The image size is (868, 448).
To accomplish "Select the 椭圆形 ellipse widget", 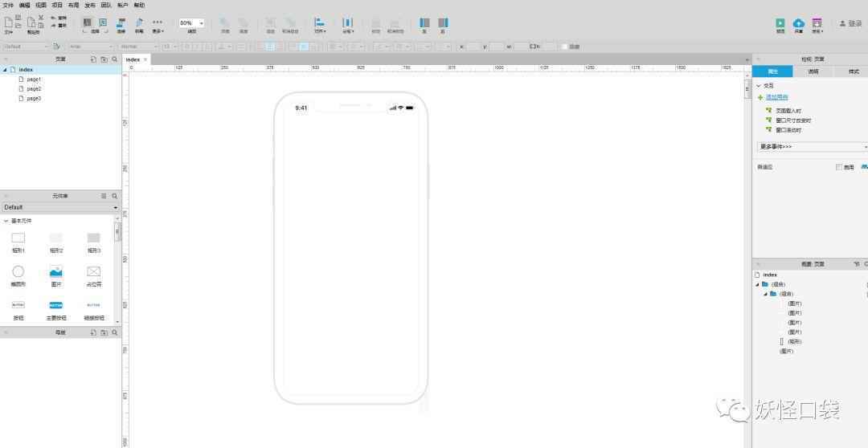I will pyautogui.click(x=18, y=275).
